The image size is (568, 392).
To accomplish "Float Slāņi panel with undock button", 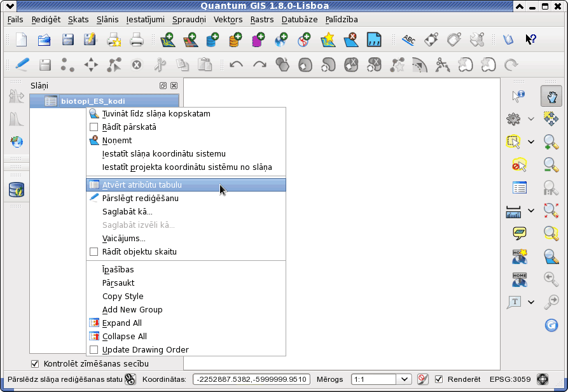I will [x=163, y=85].
